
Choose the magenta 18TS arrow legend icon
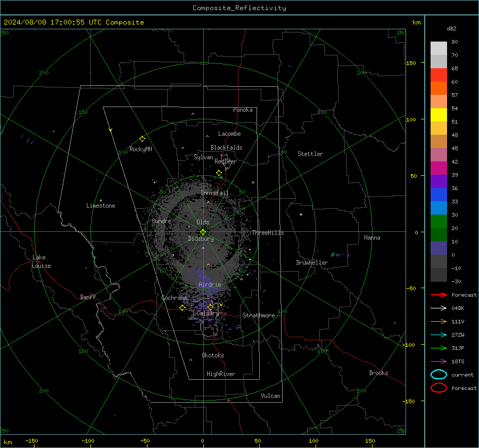(x=439, y=362)
